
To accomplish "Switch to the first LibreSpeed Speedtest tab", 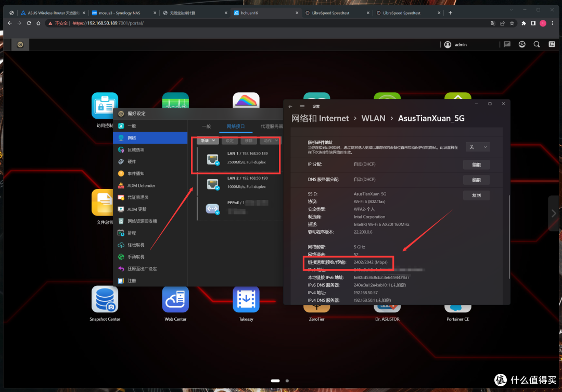I will click(337, 13).
